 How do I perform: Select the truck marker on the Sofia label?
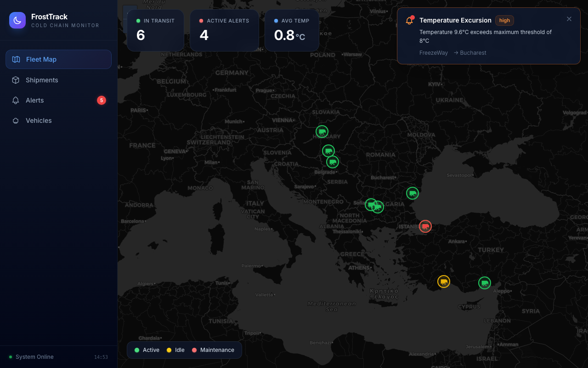[x=371, y=205]
